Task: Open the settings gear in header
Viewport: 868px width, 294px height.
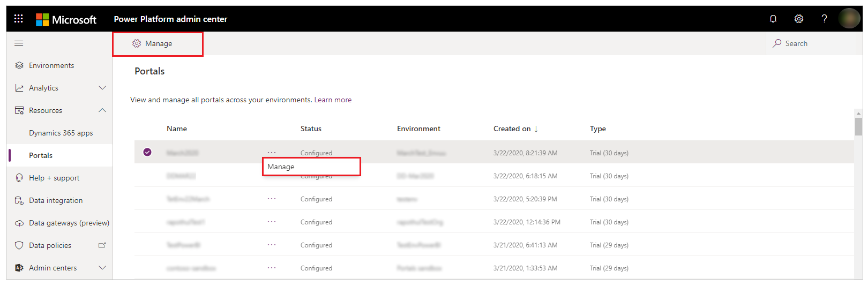Action: pyautogui.click(x=799, y=19)
